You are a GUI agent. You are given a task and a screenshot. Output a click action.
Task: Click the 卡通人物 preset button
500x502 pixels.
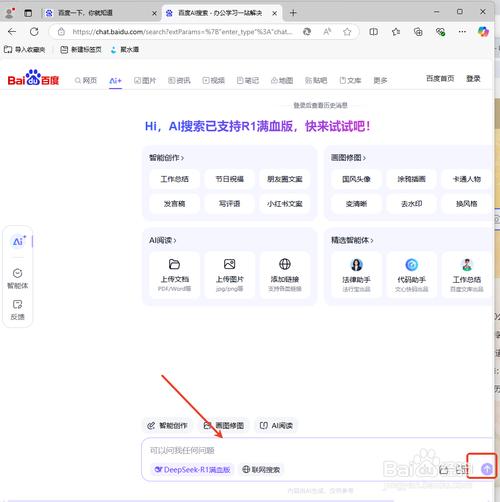point(467,179)
